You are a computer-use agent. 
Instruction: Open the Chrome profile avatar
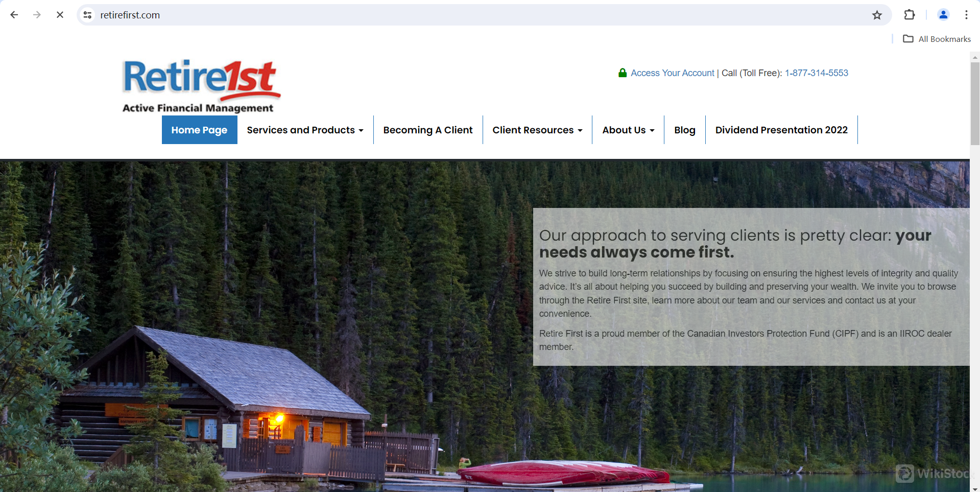pos(943,15)
